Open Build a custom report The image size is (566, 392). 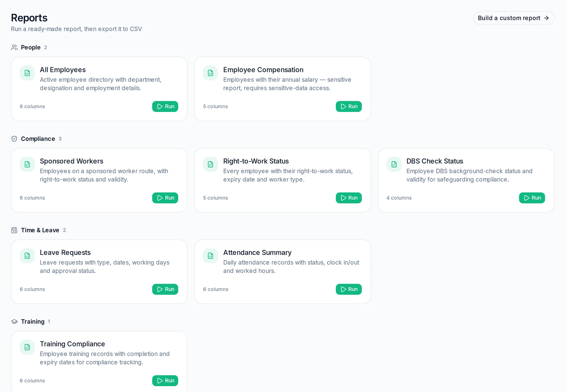point(513,18)
